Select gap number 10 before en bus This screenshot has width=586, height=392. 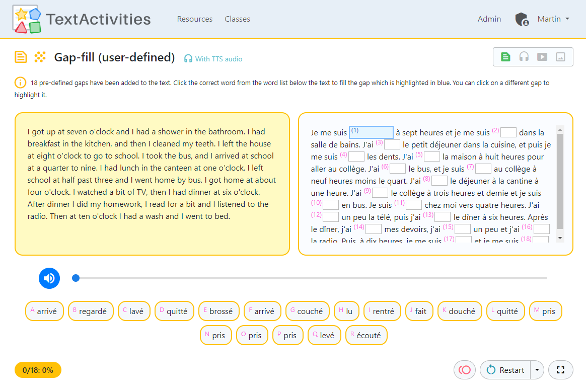pos(330,205)
